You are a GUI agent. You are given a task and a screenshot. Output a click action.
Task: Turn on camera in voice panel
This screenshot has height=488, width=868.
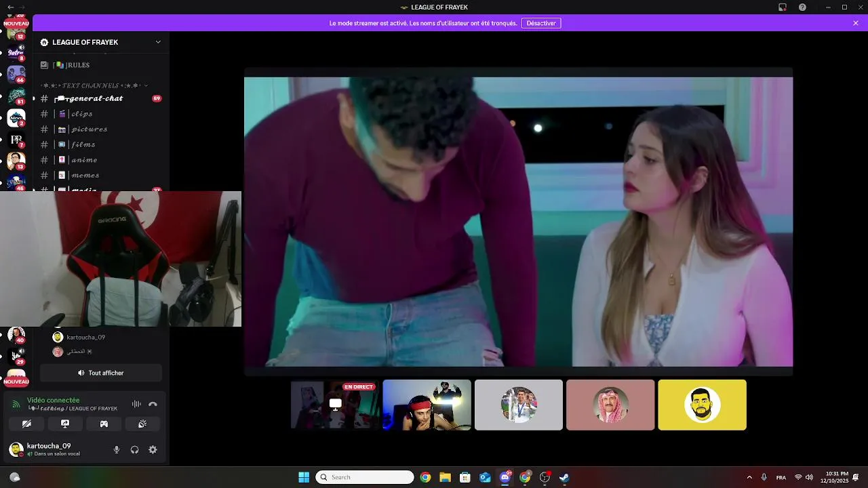tap(26, 424)
